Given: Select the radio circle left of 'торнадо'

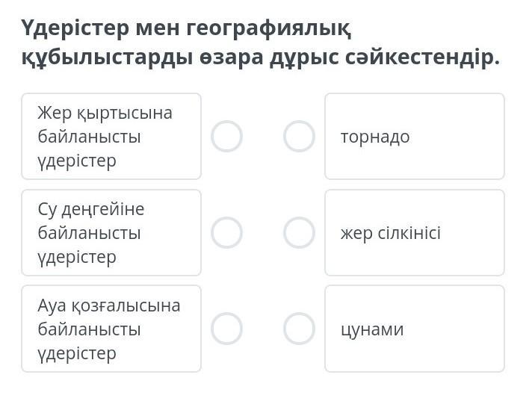Looking at the screenshot, I should (x=299, y=137).
